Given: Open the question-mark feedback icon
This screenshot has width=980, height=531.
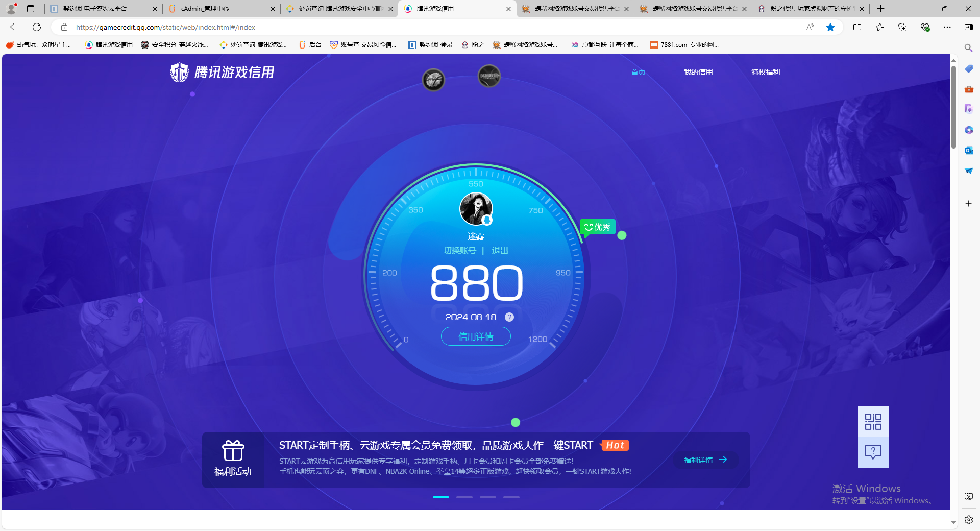Looking at the screenshot, I should point(873,451).
